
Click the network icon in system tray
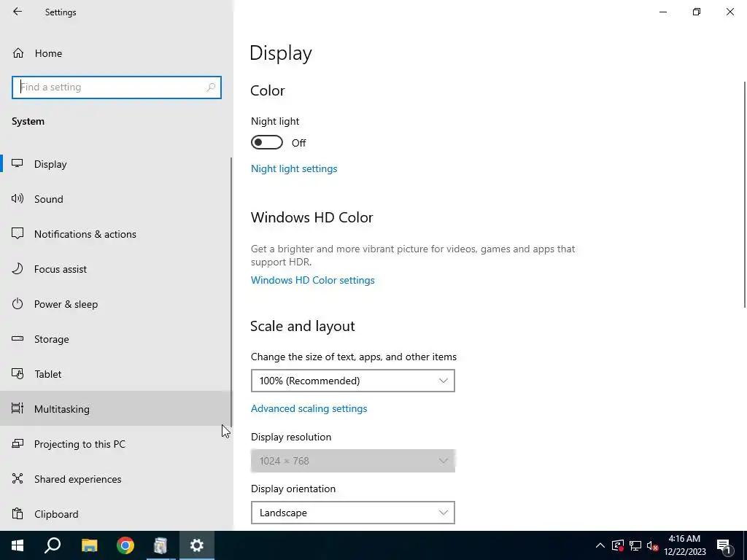[635, 545]
